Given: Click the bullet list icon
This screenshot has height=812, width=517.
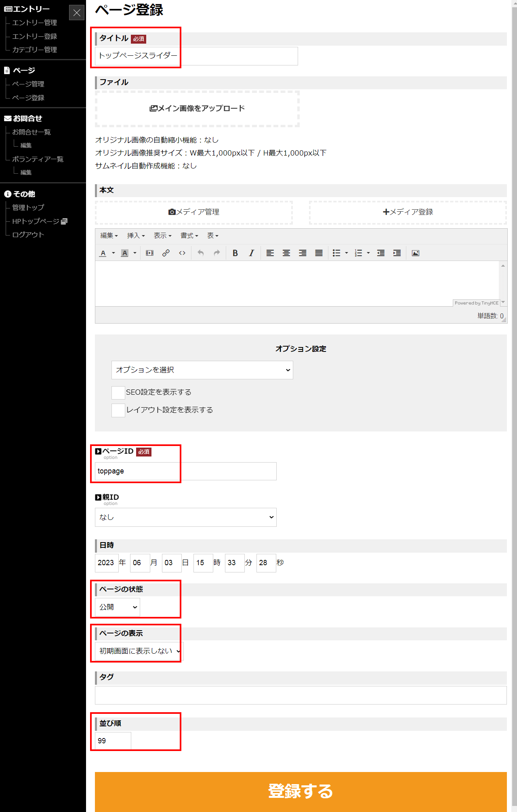Looking at the screenshot, I should 336,253.
